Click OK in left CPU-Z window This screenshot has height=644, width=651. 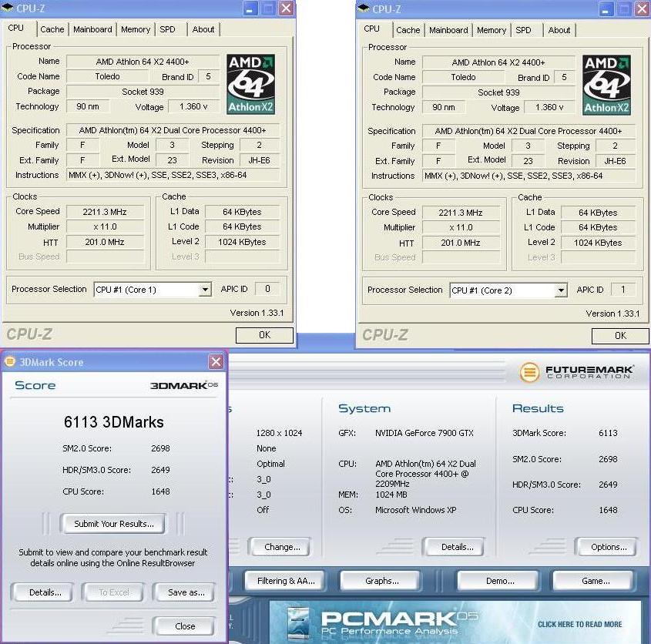tap(264, 335)
